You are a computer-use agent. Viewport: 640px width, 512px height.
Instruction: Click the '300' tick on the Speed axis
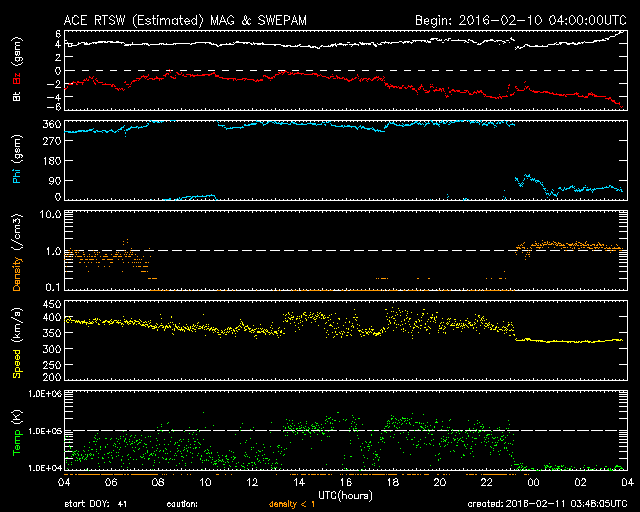pyautogui.click(x=52, y=349)
